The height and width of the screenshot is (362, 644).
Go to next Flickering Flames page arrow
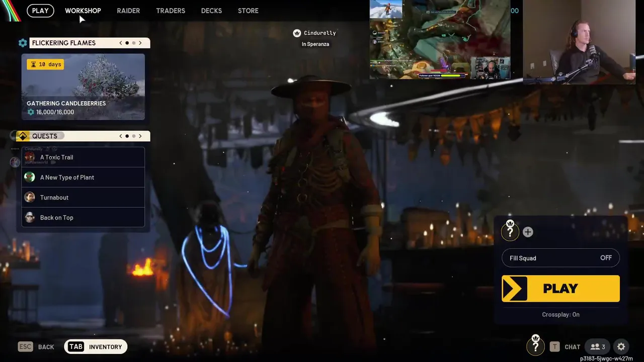point(140,43)
